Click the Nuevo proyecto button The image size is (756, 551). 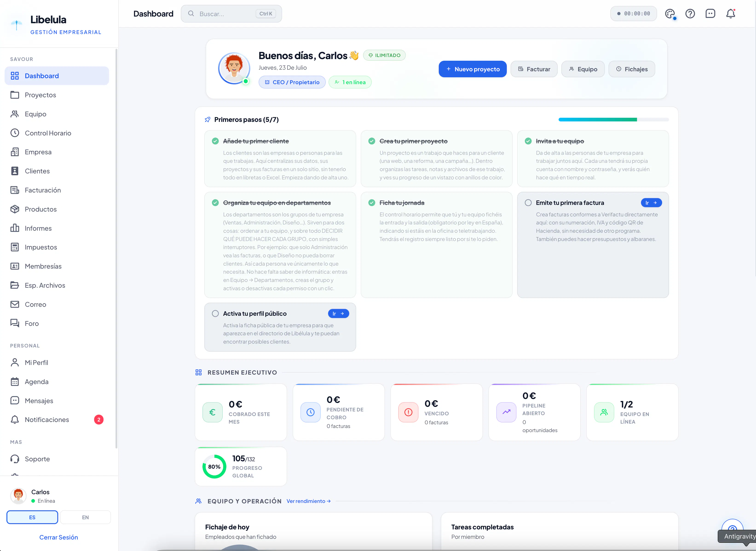click(x=472, y=69)
